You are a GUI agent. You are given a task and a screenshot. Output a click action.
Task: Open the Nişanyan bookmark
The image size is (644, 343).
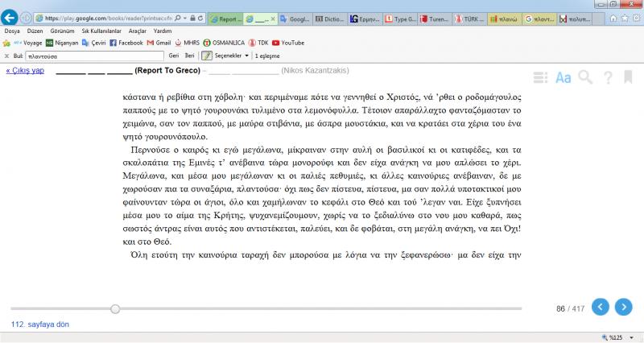pyautogui.click(x=62, y=43)
